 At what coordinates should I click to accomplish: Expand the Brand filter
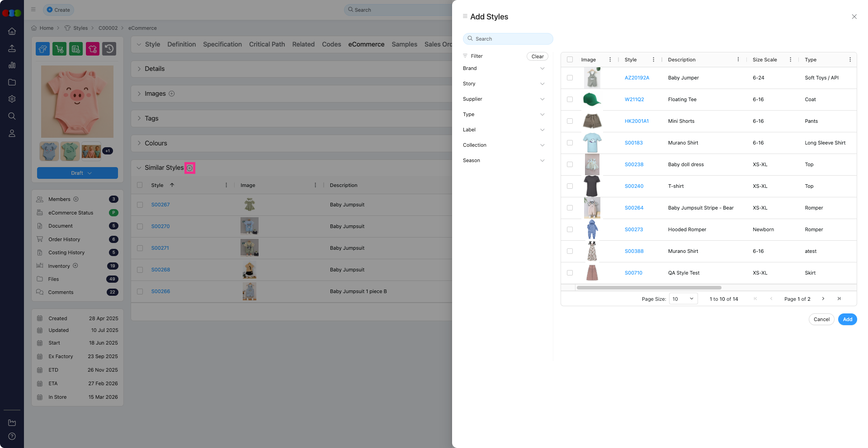[x=542, y=69]
